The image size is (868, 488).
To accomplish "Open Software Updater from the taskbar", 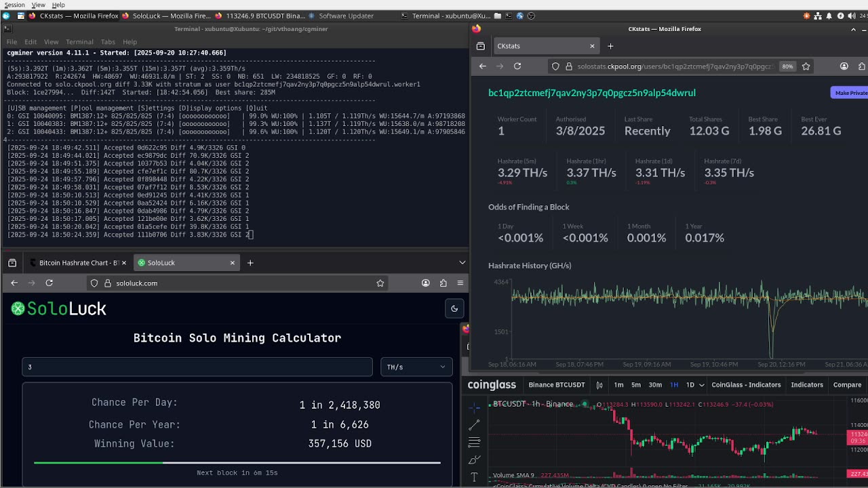I will coord(340,16).
